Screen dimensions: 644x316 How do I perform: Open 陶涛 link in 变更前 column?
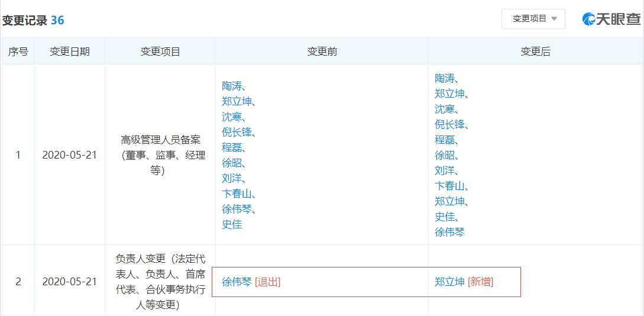232,86
